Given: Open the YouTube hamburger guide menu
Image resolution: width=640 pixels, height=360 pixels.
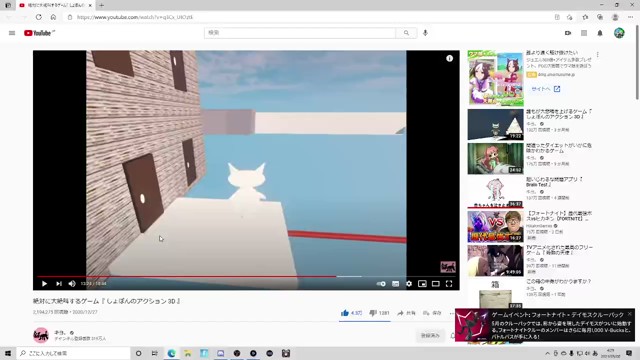Looking at the screenshot, I should 12,33.
